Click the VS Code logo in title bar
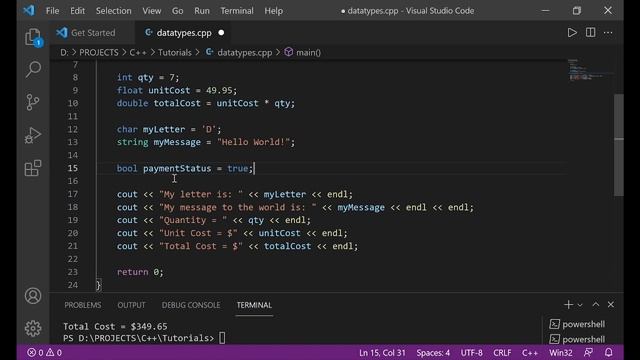 click(29, 10)
